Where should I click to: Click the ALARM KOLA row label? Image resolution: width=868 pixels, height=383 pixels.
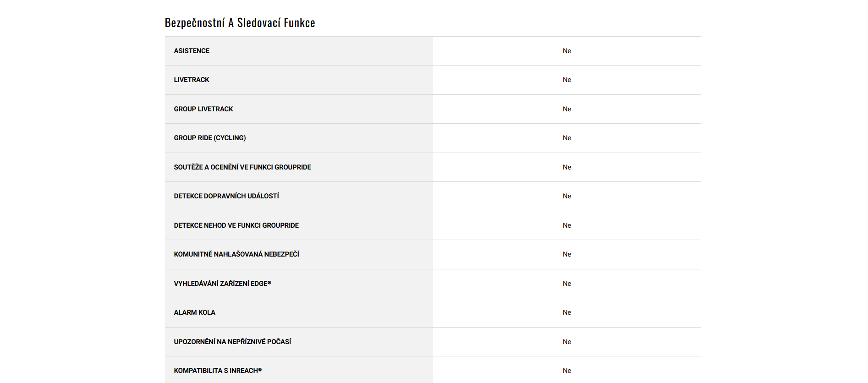(x=194, y=312)
